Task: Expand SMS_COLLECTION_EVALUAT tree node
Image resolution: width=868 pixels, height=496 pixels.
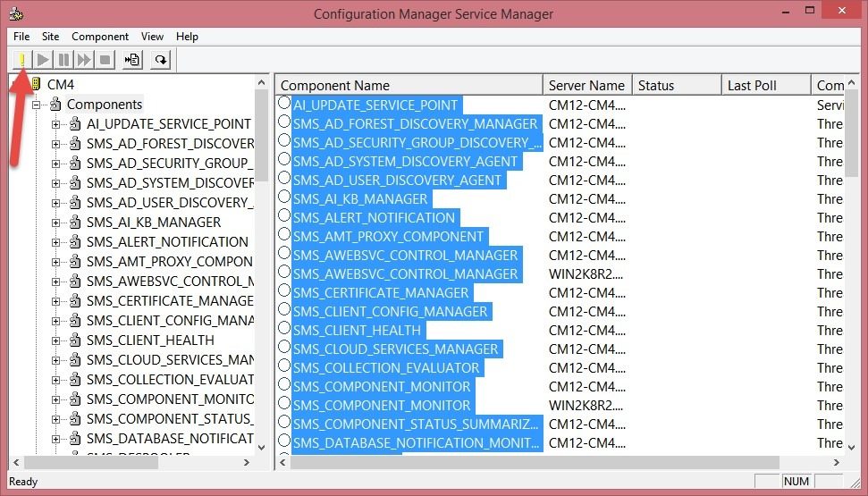Action: (x=56, y=380)
